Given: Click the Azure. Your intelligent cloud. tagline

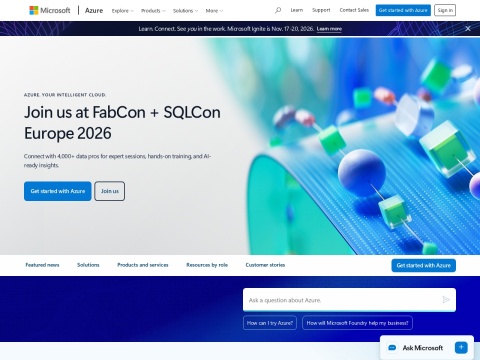Looking at the screenshot, I should click(x=65, y=95).
